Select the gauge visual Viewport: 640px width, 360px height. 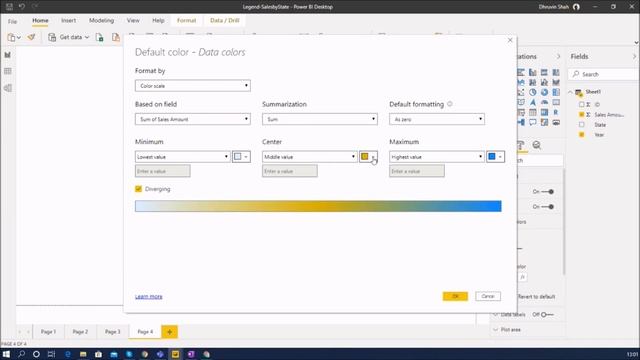(544, 102)
